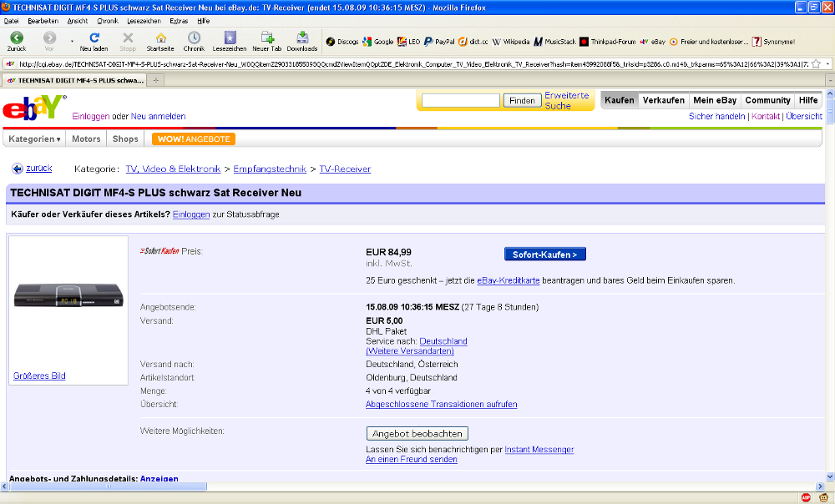This screenshot has width=835, height=504.
Task: Open Lesezeichen toolbar icon
Action: click(x=230, y=38)
